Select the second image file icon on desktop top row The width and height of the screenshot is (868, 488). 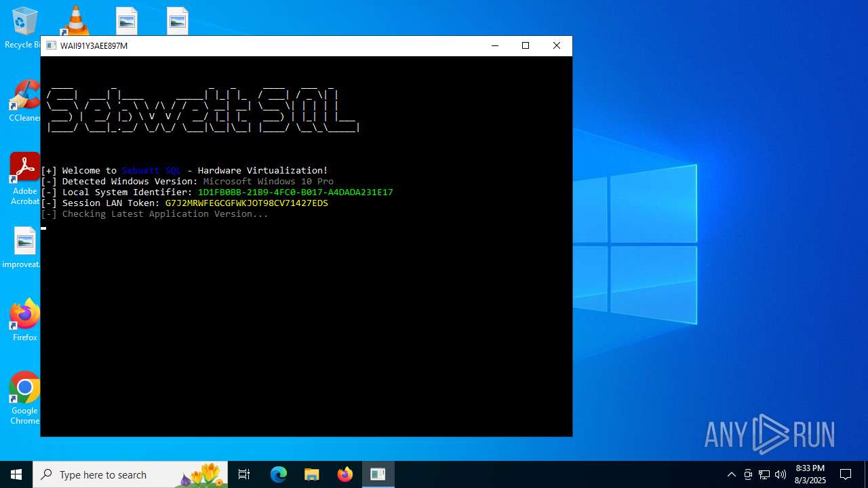coord(177,20)
